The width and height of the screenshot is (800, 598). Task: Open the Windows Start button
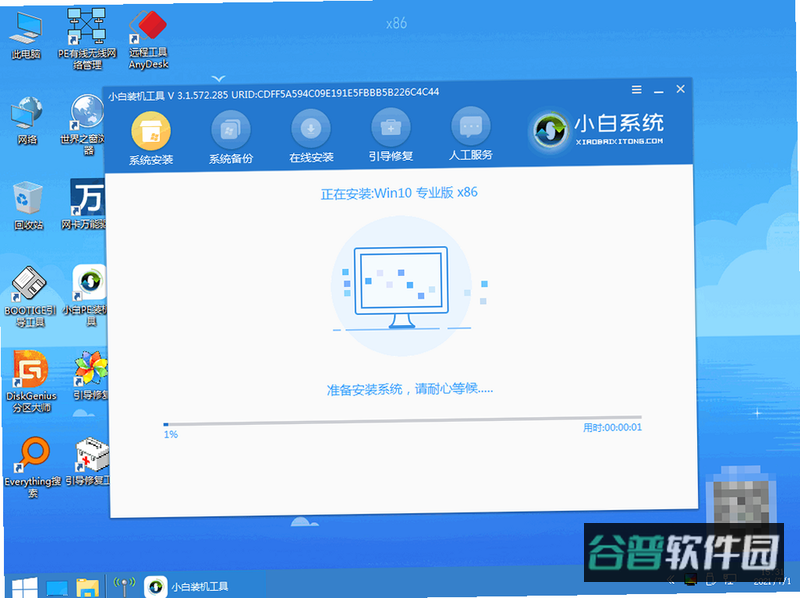24,587
